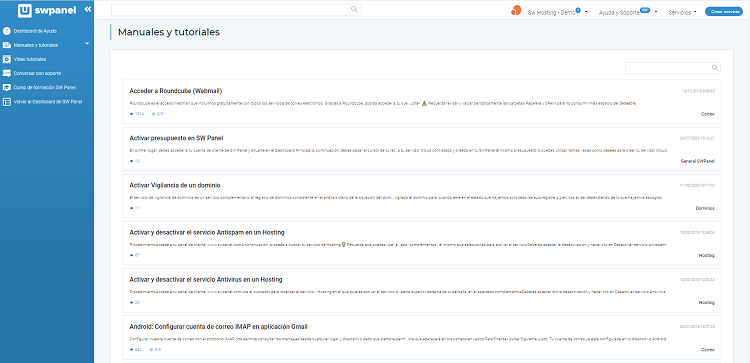This screenshot has height=363, width=750.
Task: Click Correo tag on Android IMAP article
Action: [x=708, y=350]
